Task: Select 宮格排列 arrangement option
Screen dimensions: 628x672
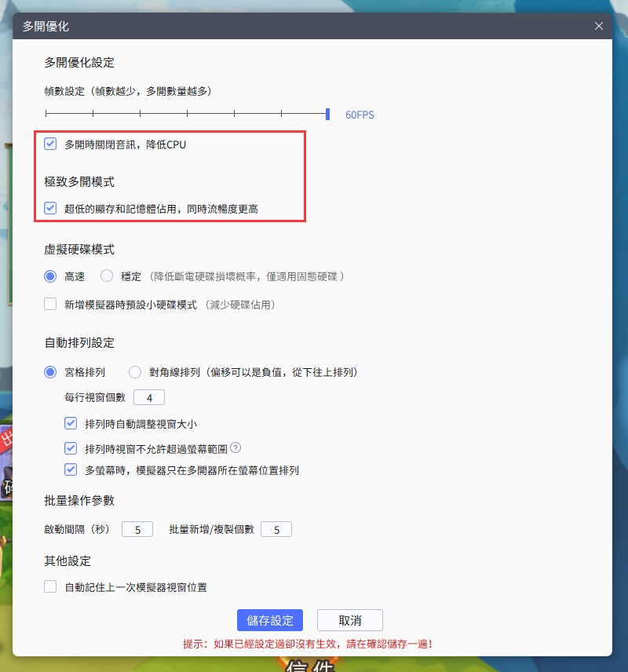Action: point(50,372)
